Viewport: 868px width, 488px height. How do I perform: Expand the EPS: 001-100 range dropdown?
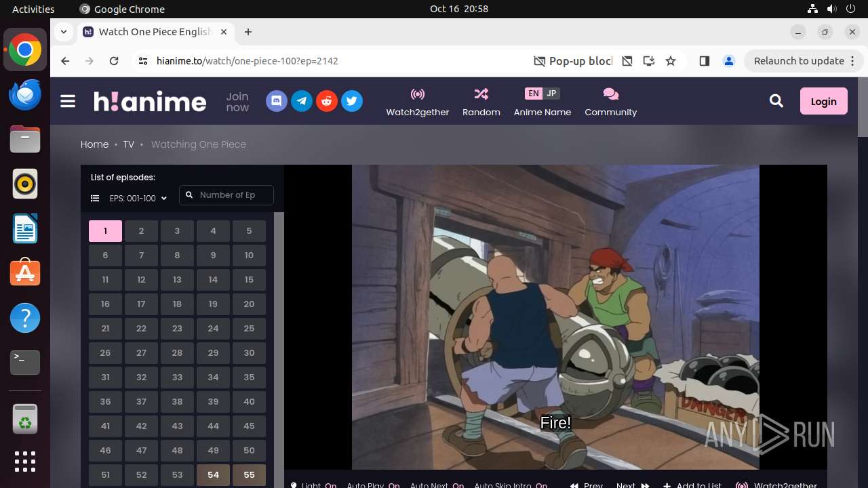138,199
